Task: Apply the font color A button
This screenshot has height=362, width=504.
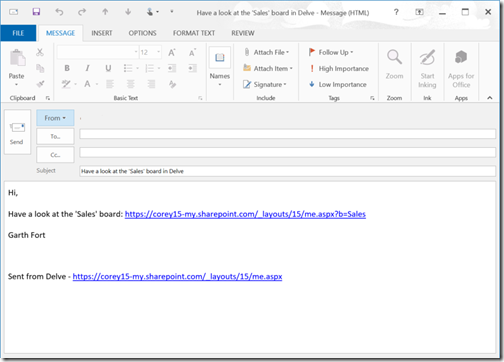Action: coord(87,84)
